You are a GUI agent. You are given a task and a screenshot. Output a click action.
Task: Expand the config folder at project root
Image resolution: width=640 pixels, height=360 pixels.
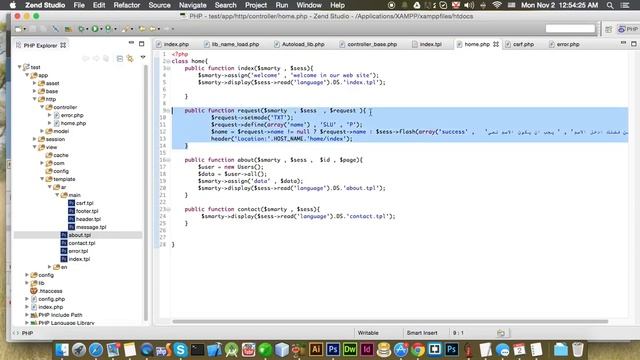point(27,275)
